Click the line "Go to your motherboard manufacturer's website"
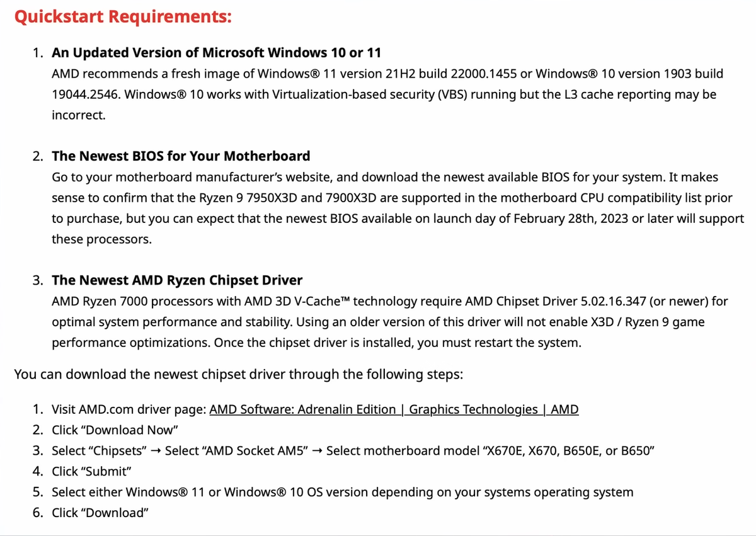The height and width of the screenshot is (536, 756). click(x=385, y=178)
